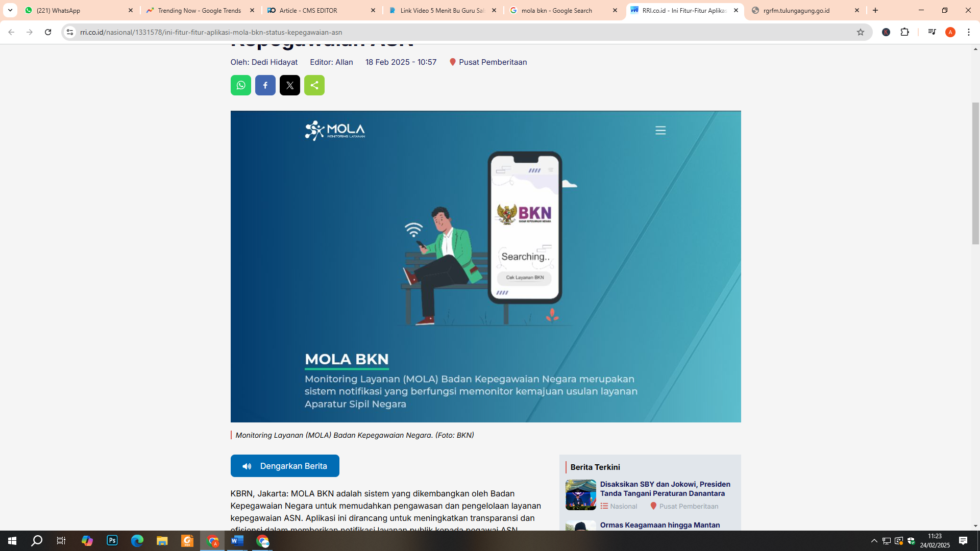Image resolution: width=980 pixels, height=551 pixels.
Task: Share article via the WhatsApp icon
Action: coord(241,85)
